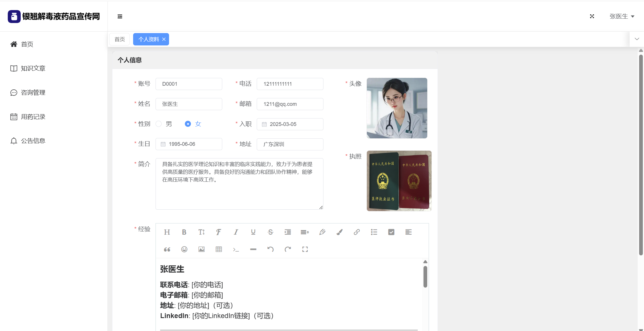Click the underline formatting icon
644x331 pixels.
[x=253, y=232]
